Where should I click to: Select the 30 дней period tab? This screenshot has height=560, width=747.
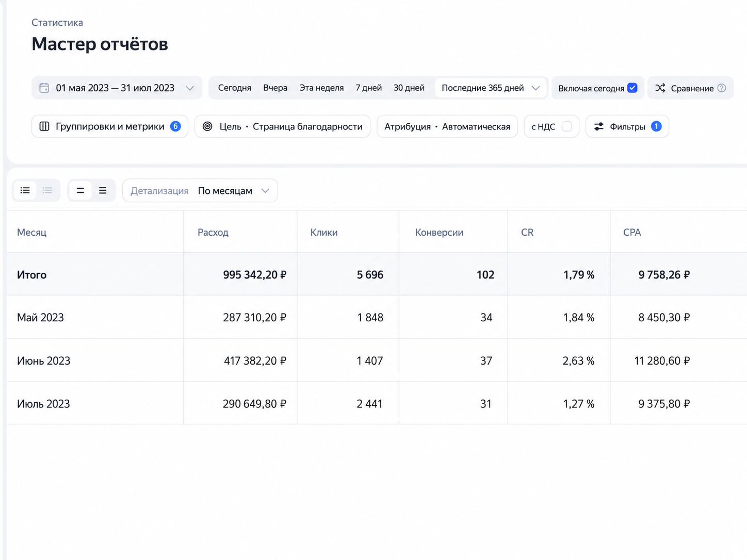tap(409, 88)
